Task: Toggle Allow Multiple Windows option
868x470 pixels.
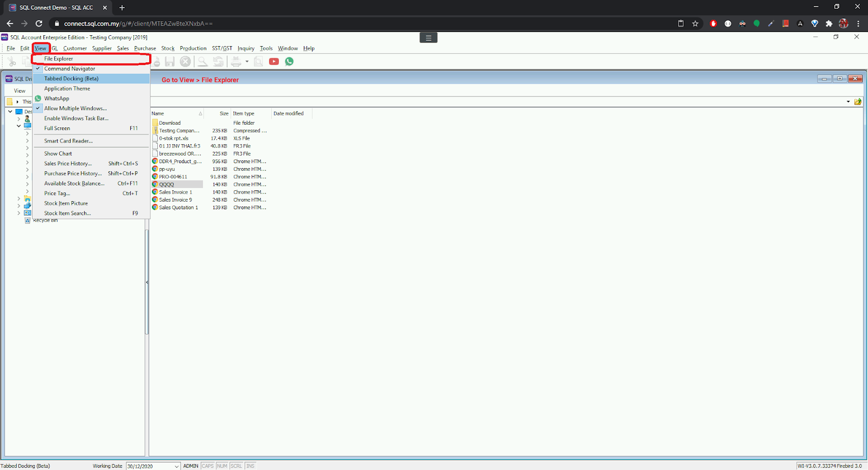Action: point(75,108)
